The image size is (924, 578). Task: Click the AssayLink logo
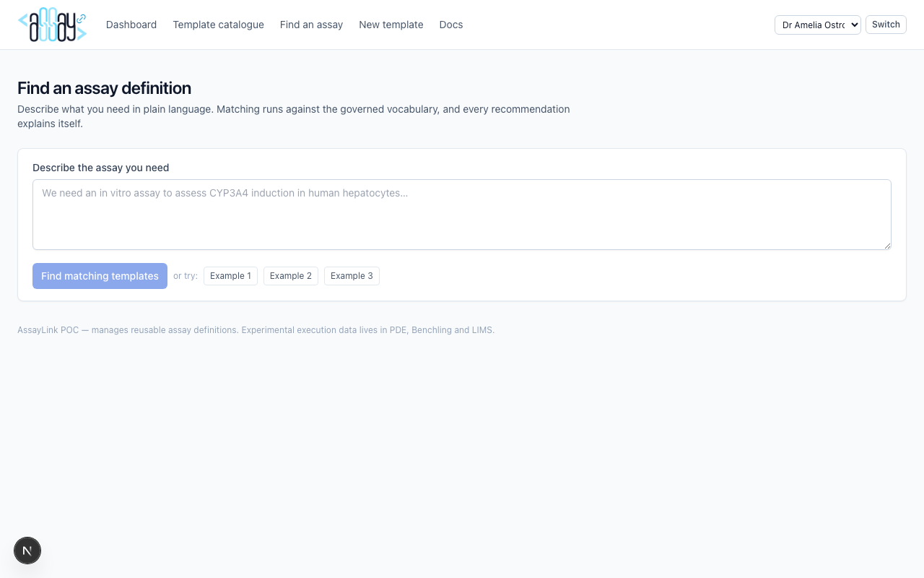coord(52,25)
